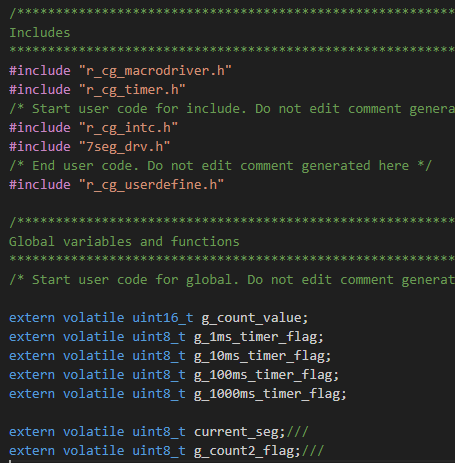The image size is (455, 463).
Task: Click the current_seg variable name
Action: [236, 432]
